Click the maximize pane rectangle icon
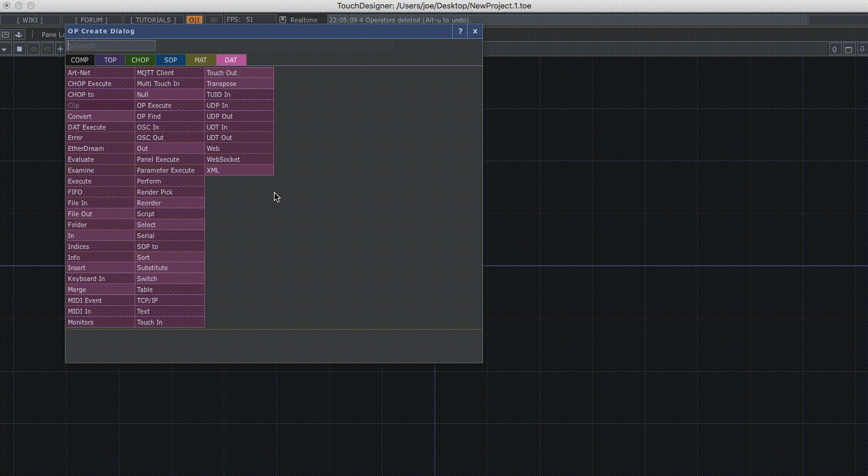This screenshot has width=868, height=476. pos(849,50)
